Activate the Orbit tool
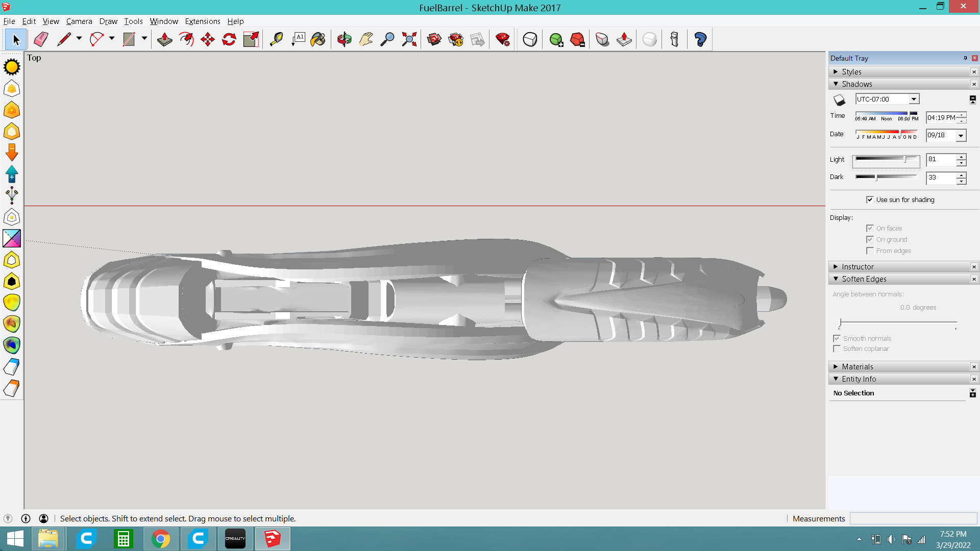This screenshot has width=980, height=551. pyautogui.click(x=345, y=39)
